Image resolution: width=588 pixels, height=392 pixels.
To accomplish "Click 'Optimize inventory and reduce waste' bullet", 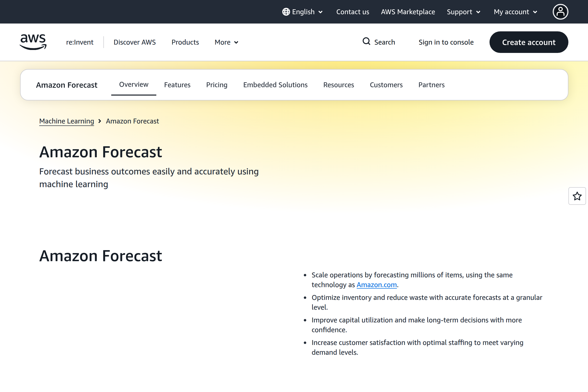I will [x=427, y=302].
